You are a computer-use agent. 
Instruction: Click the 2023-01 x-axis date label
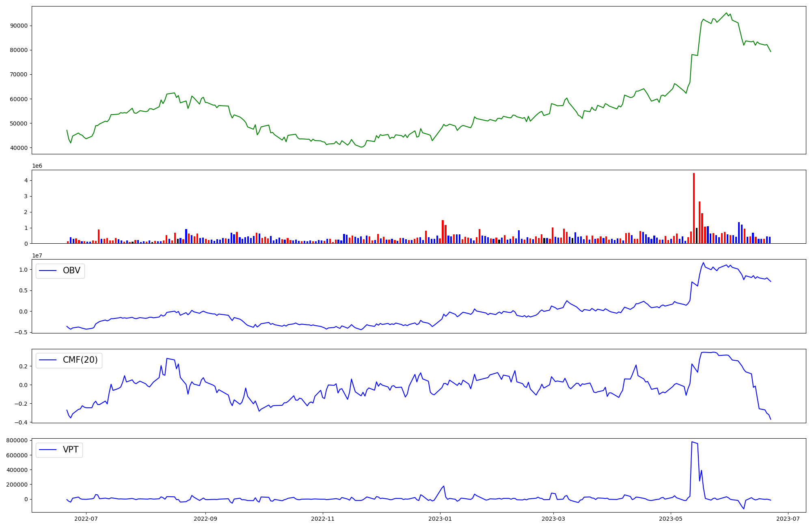click(x=440, y=519)
